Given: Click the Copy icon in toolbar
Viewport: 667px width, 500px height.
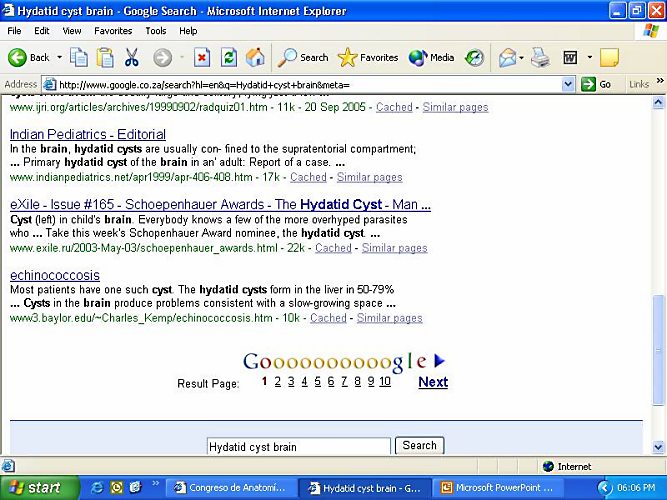Looking at the screenshot, I should (x=79, y=57).
